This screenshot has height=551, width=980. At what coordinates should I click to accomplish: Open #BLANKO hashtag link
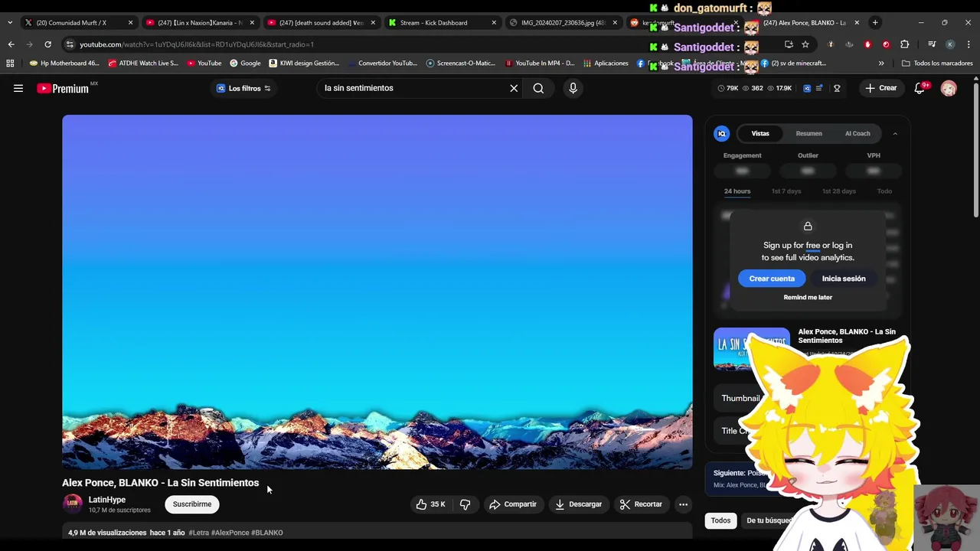click(x=267, y=533)
